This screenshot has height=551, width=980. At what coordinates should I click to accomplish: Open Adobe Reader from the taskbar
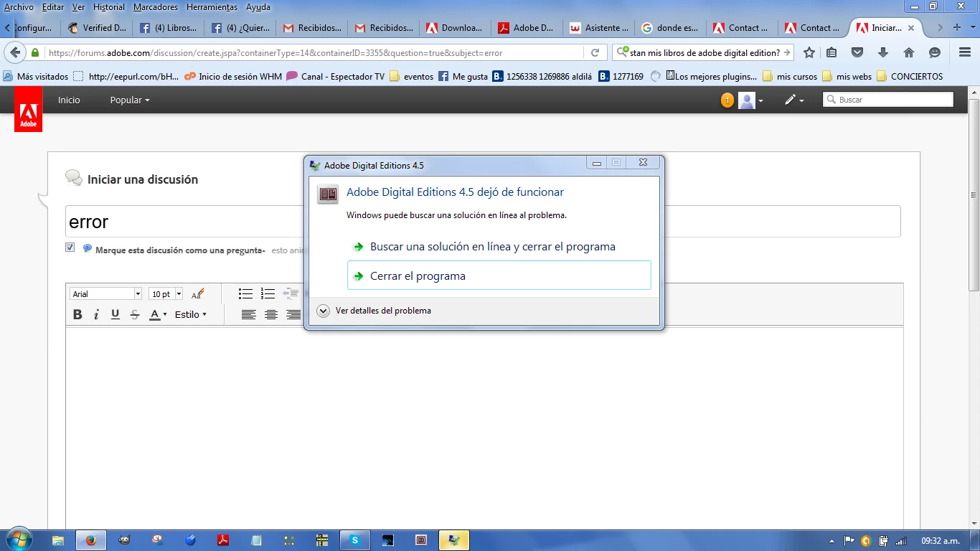[x=223, y=540]
